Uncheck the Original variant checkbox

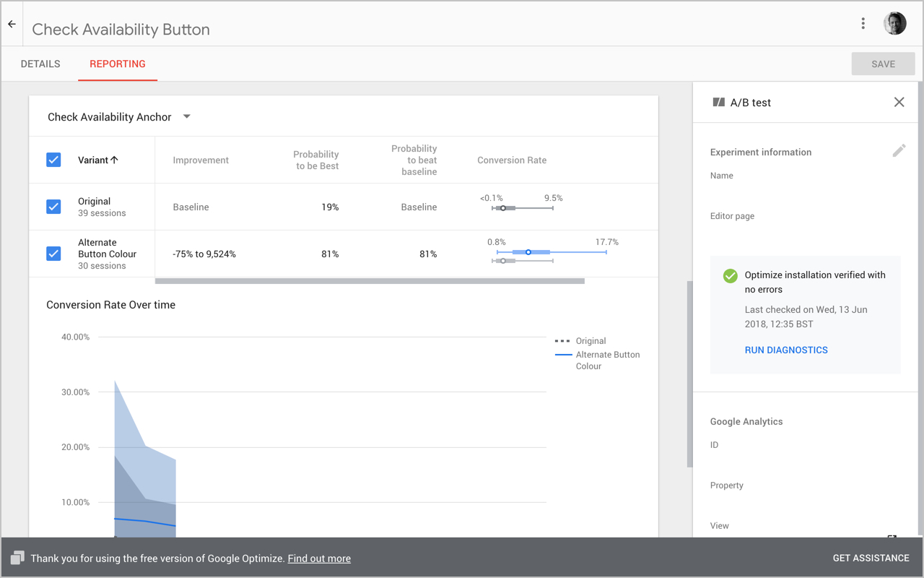(53, 207)
